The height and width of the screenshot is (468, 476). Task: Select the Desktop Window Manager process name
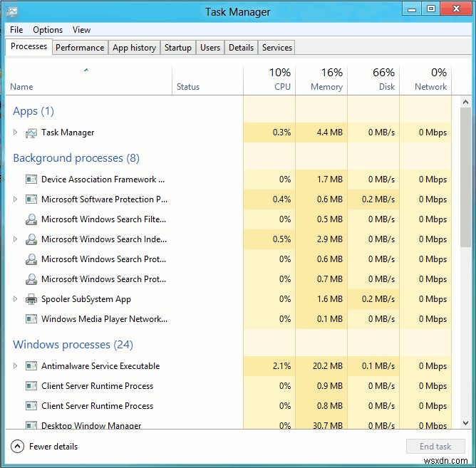(91, 425)
